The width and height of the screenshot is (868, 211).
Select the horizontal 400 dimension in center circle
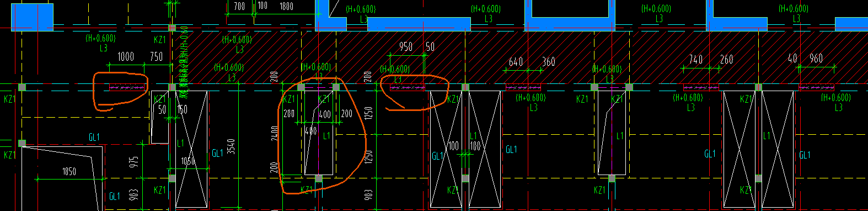(x=325, y=114)
